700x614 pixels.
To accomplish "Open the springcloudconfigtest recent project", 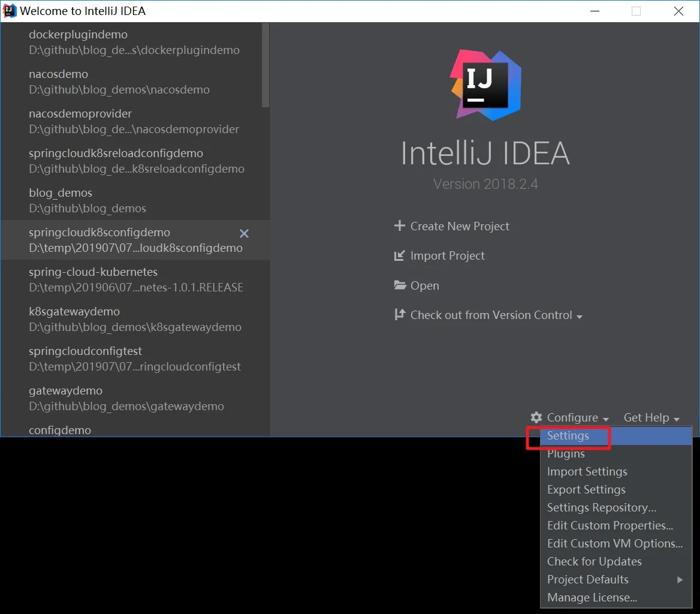I will coord(135,359).
